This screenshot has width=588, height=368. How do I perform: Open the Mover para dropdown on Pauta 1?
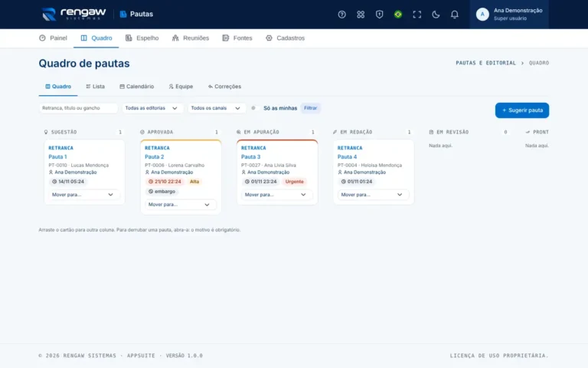coord(83,195)
